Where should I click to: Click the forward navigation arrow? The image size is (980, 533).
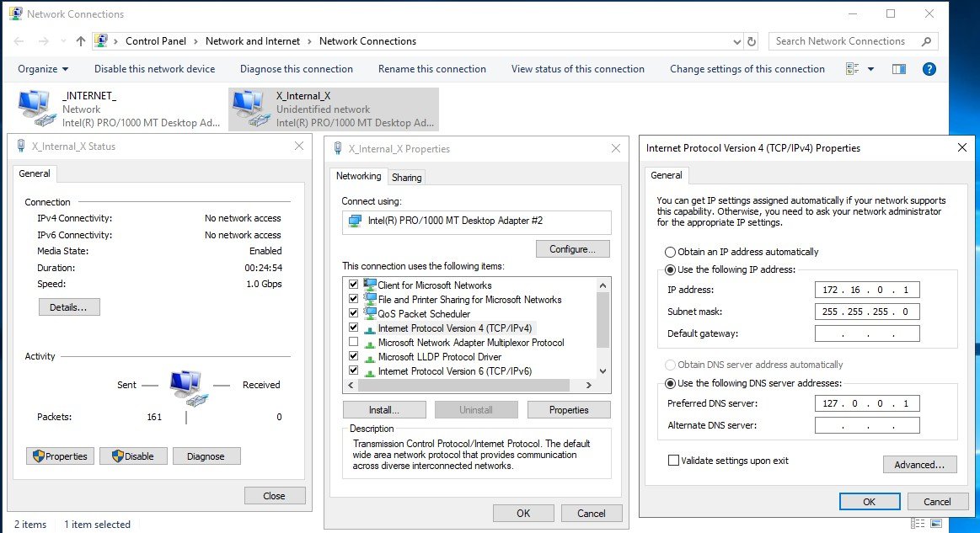click(x=43, y=41)
